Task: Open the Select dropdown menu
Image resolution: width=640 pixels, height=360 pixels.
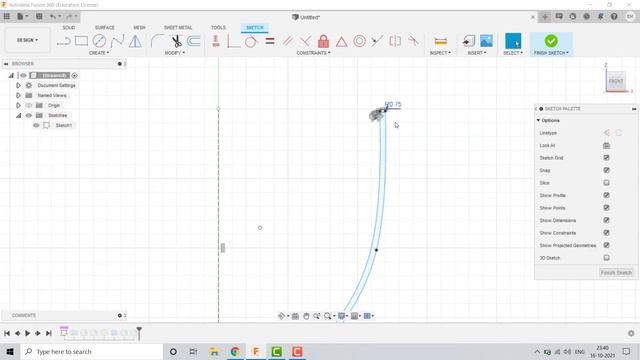Action: (513, 53)
